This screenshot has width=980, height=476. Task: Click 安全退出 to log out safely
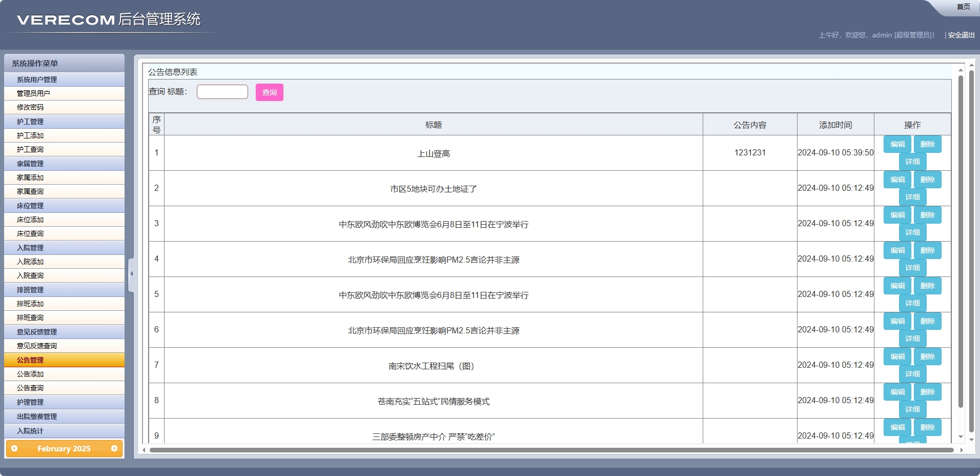point(961,35)
